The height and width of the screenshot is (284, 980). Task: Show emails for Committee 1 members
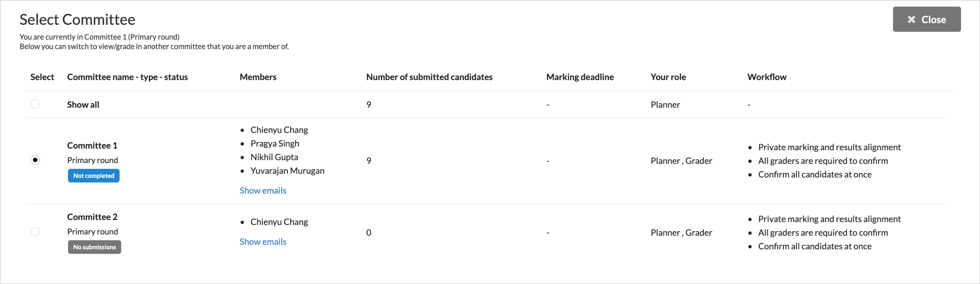(x=263, y=190)
